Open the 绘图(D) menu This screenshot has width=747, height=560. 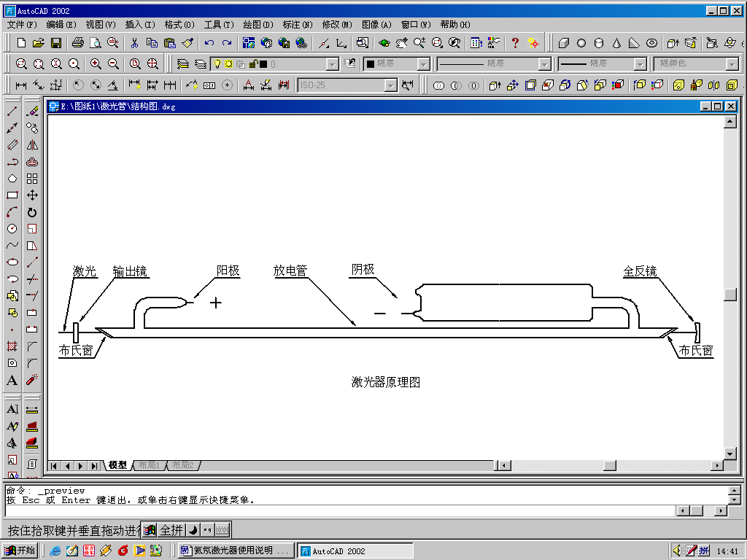click(258, 24)
